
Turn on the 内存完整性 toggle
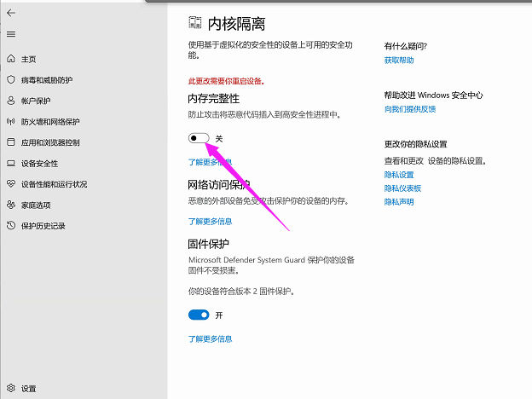(x=199, y=138)
